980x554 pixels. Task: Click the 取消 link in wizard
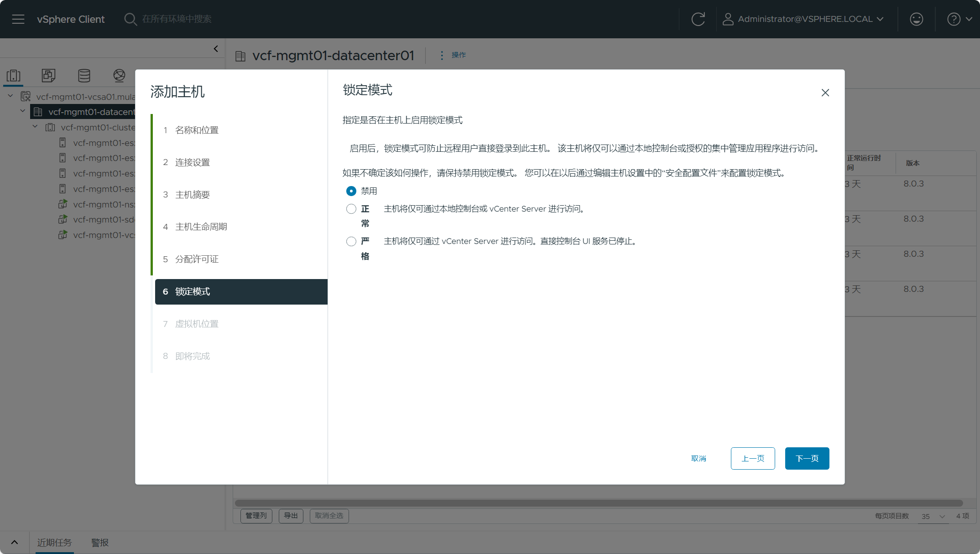(699, 458)
